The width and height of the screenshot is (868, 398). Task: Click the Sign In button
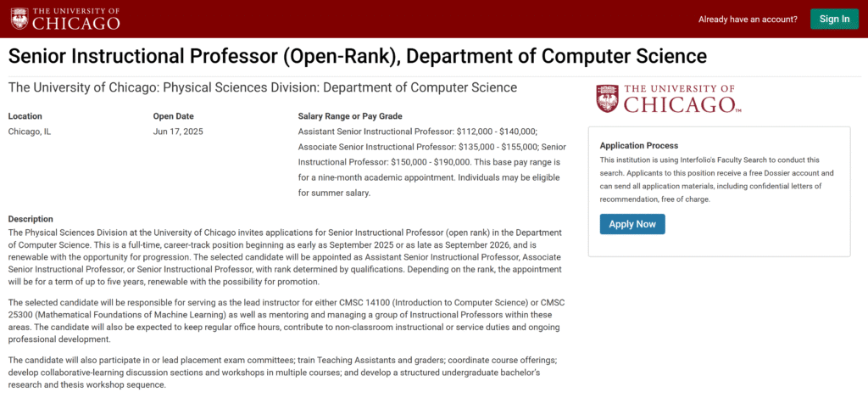[x=834, y=19]
